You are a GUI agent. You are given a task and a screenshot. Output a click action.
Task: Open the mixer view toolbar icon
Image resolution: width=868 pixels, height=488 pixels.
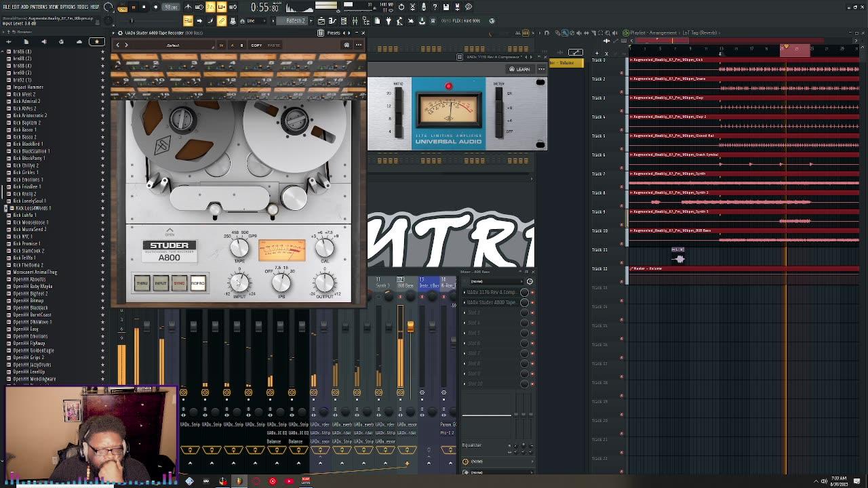pos(355,21)
